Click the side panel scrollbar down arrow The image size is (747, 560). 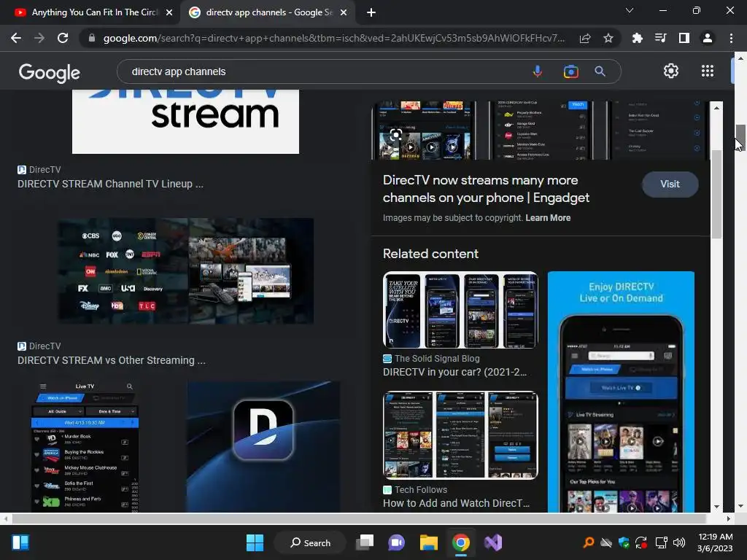[x=716, y=507]
